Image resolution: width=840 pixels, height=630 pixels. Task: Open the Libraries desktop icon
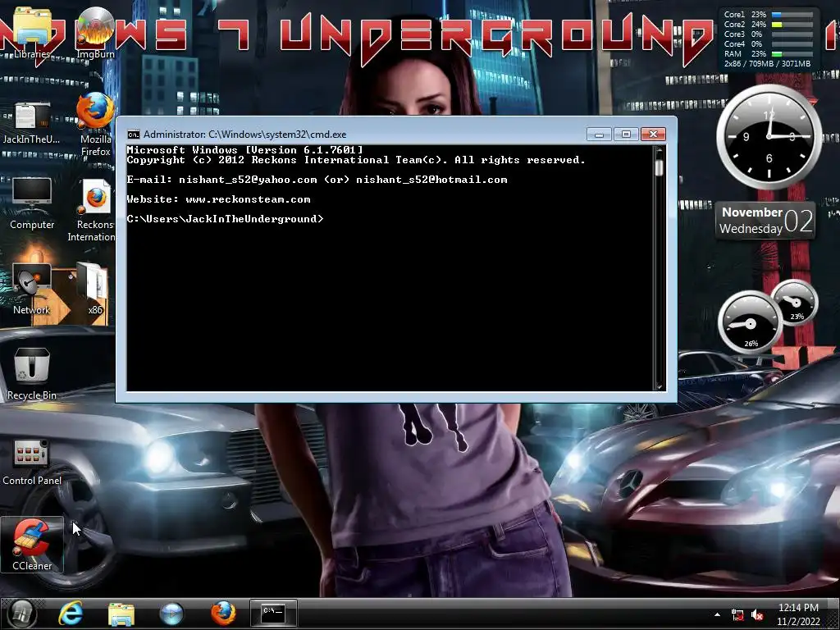click(x=32, y=32)
